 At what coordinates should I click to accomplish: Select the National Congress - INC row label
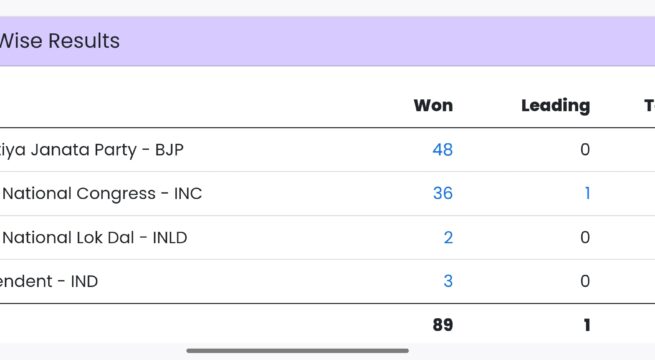101,193
